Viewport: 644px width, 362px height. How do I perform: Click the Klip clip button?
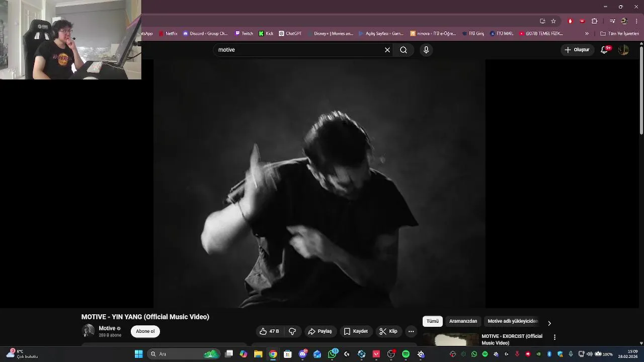tap(388, 331)
